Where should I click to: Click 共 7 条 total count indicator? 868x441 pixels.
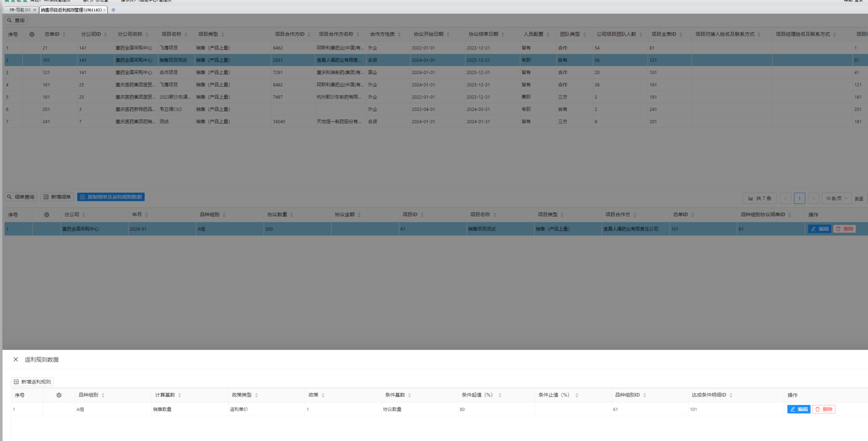[x=760, y=198]
